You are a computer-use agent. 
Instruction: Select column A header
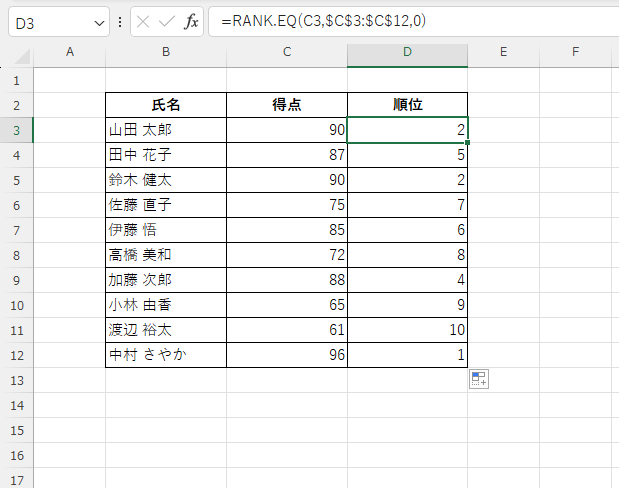(70, 52)
